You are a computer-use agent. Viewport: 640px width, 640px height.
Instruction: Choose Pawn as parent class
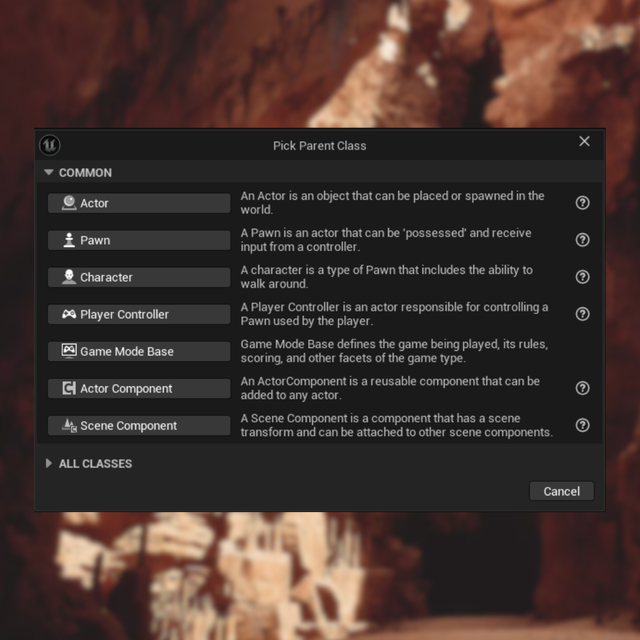[139, 240]
